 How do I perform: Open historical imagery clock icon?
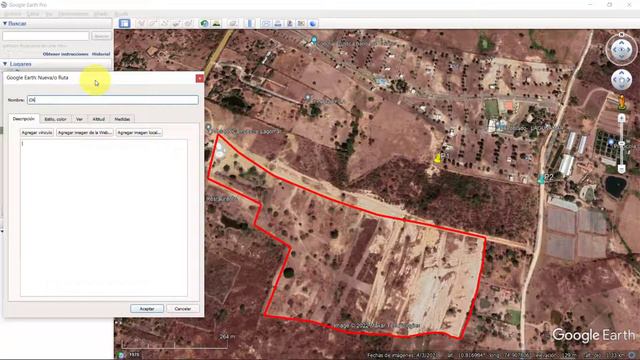click(204, 23)
